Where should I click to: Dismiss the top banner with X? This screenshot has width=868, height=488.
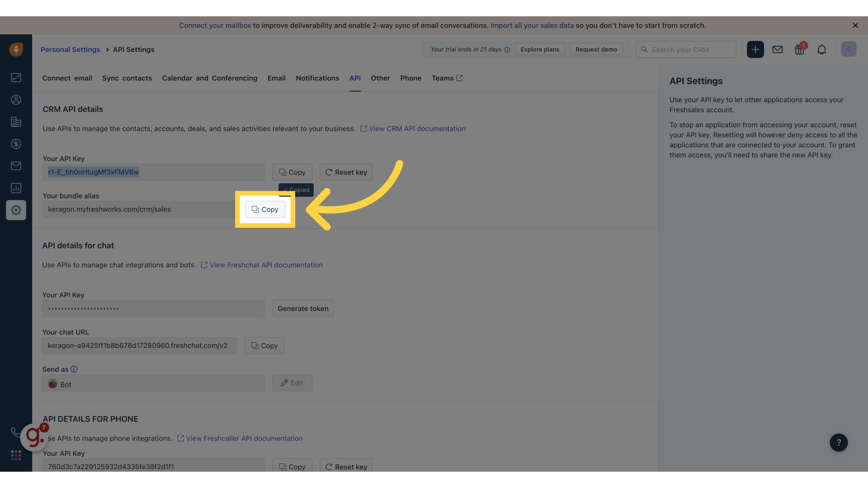coord(855,25)
